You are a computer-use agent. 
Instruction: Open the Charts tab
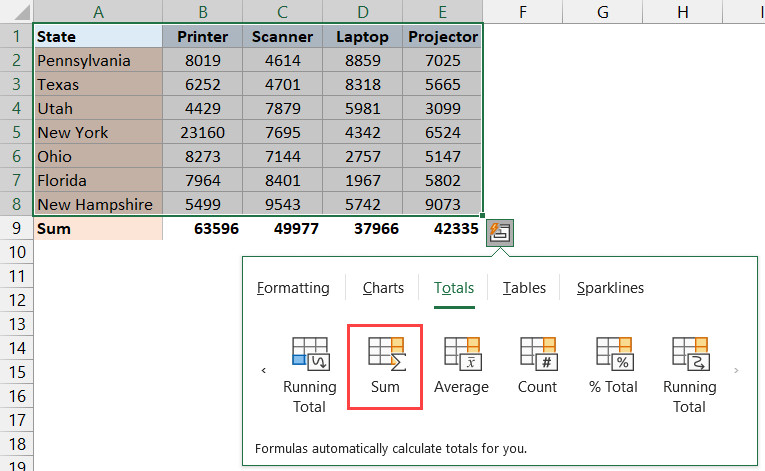click(383, 288)
